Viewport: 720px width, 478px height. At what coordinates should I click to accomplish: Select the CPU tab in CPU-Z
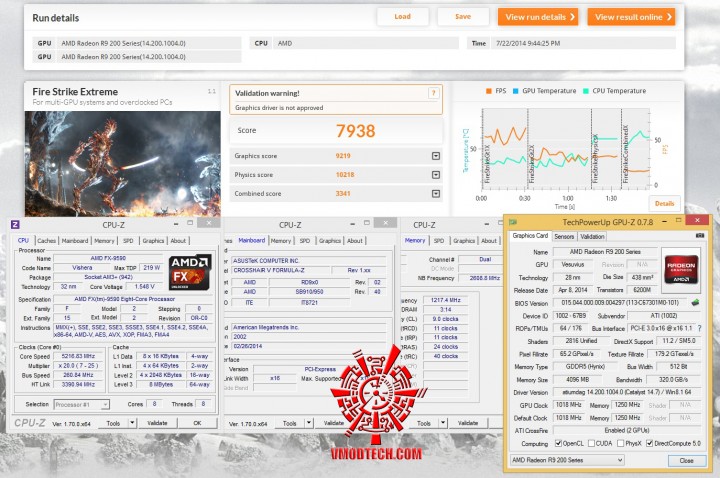coord(23,241)
